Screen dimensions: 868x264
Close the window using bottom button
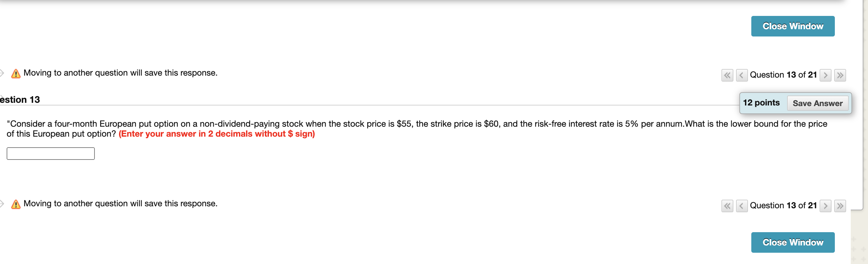tap(792, 242)
